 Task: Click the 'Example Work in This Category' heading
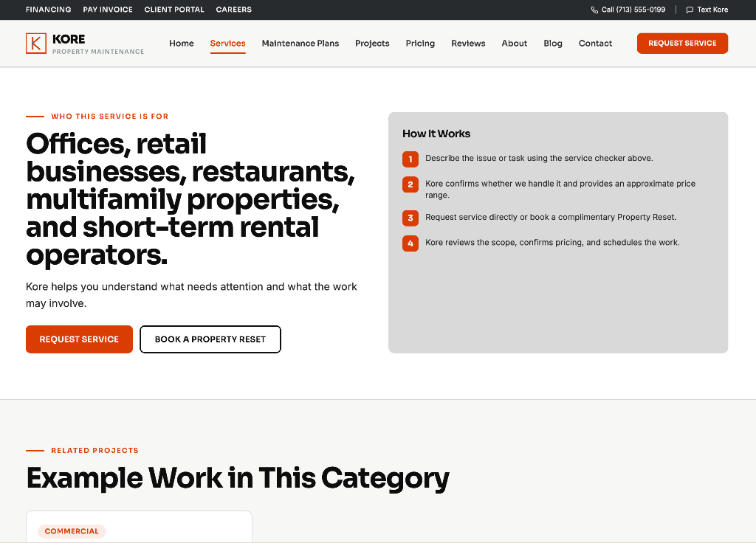pos(238,478)
